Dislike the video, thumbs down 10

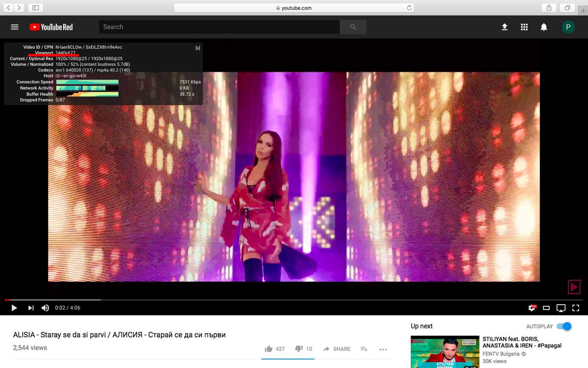pos(303,349)
